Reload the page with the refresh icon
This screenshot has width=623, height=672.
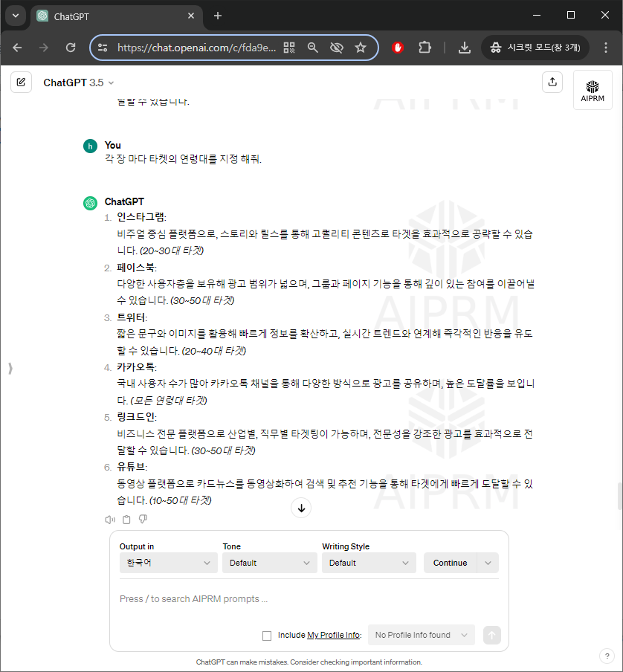coord(71,48)
